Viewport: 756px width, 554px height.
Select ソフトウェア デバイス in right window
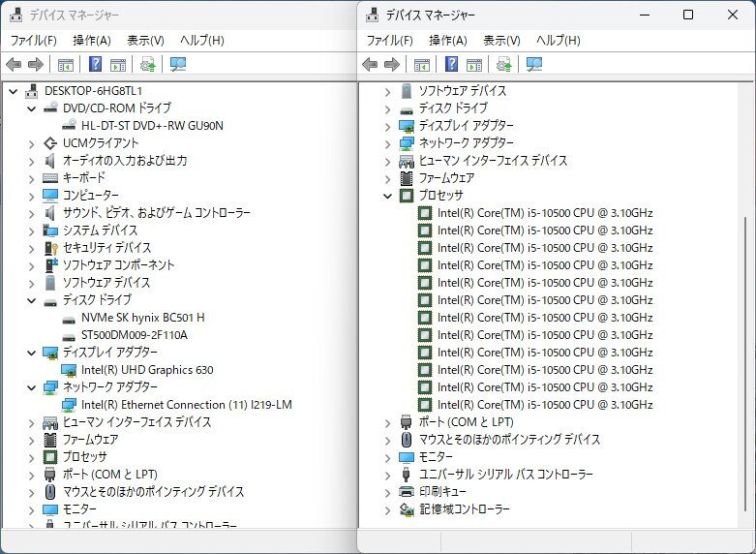pyautogui.click(x=463, y=91)
